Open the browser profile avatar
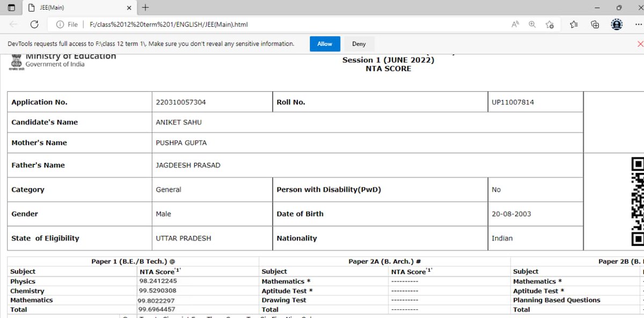Viewport: 644px width, 318px height. (x=617, y=24)
